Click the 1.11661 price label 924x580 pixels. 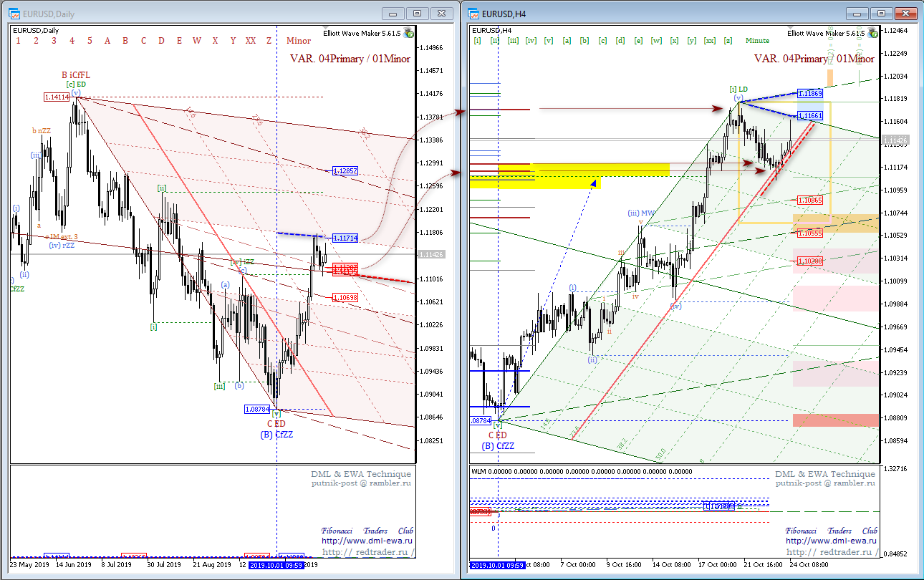tap(810, 115)
